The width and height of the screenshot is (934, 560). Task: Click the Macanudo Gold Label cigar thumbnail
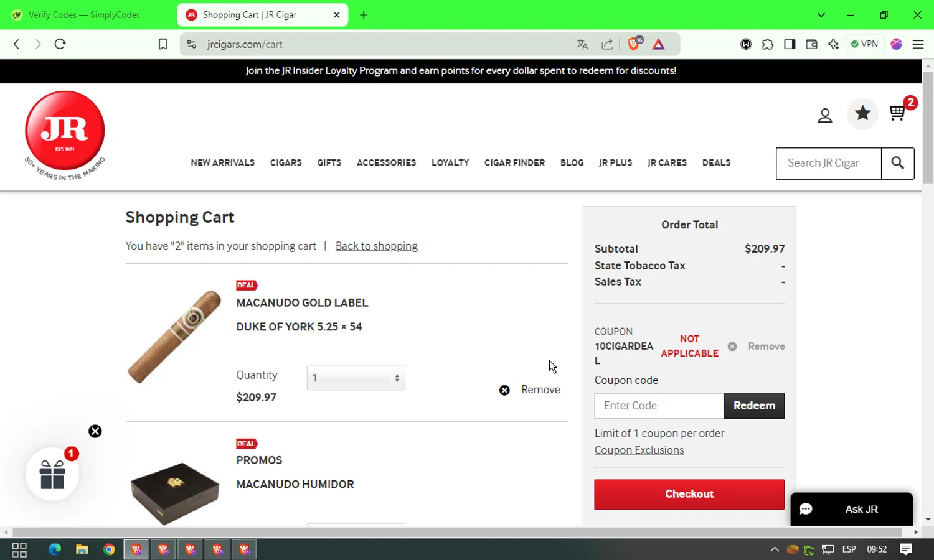[x=174, y=336]
